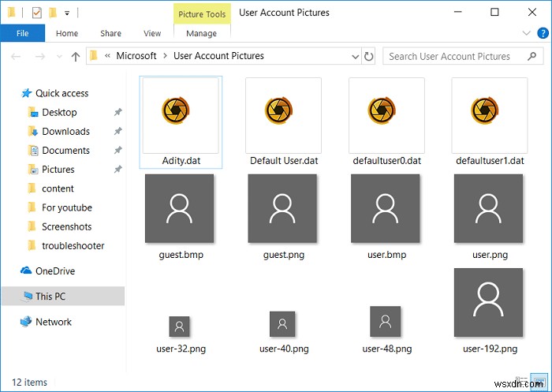Open the Manage tab under Picture Tools
552x392 pixels.
pos(201,34)
